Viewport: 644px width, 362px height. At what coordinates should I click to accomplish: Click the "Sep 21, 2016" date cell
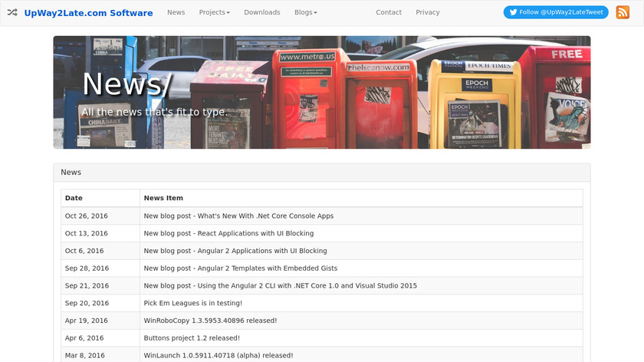point(100,285)
